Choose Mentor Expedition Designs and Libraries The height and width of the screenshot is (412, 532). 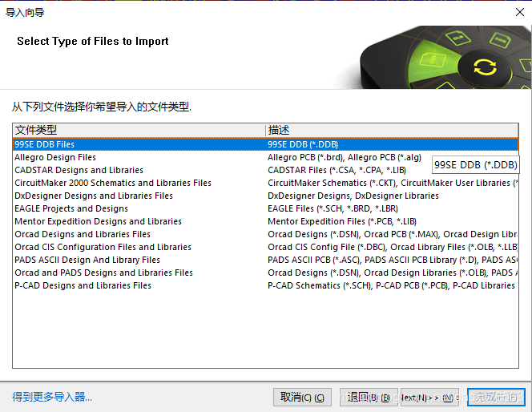[98, 221]
